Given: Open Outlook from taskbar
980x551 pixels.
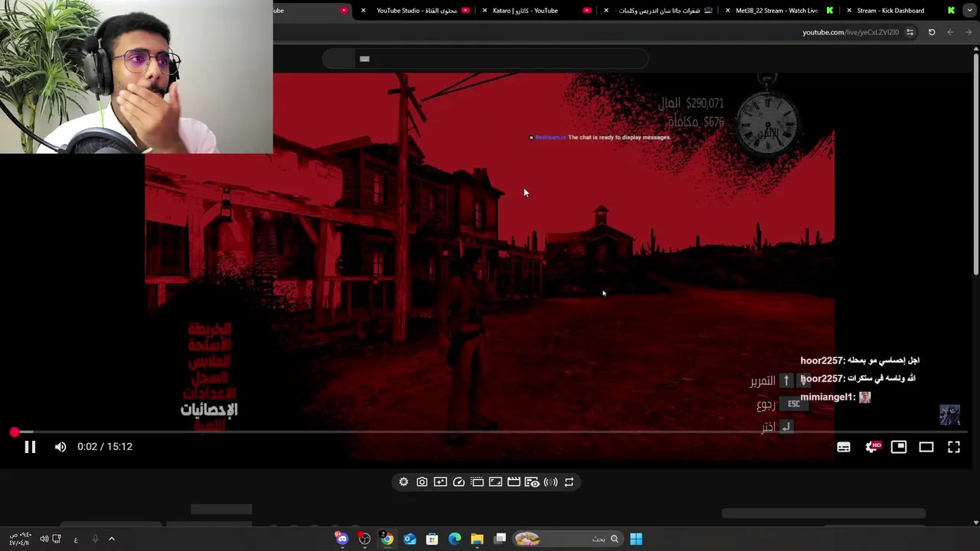Looking at the screenshot, I should pyautogui.click(x=410, y=539).
